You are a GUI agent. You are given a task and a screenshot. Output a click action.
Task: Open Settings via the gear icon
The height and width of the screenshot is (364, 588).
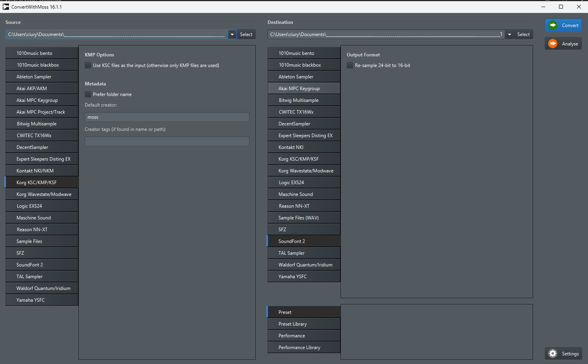click(553, 353)
